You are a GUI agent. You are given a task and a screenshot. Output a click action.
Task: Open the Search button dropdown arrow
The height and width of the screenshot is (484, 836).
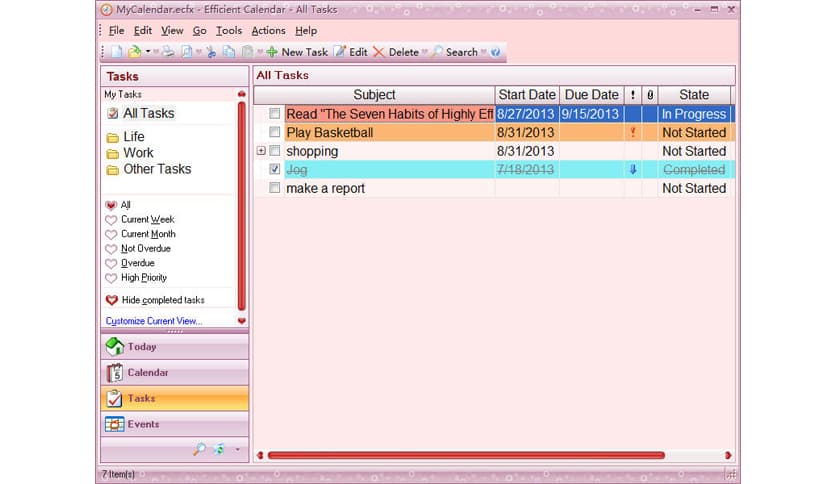point(484,52)
